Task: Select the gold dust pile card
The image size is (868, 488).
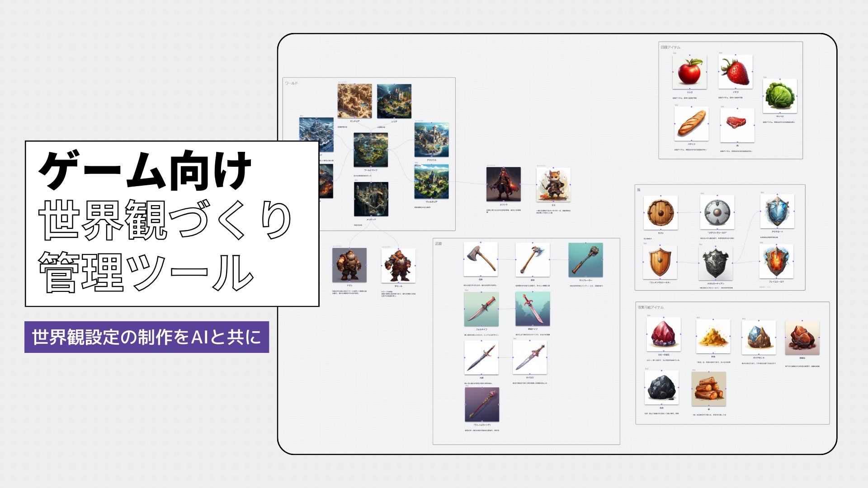Action: (x=712, y=337)
